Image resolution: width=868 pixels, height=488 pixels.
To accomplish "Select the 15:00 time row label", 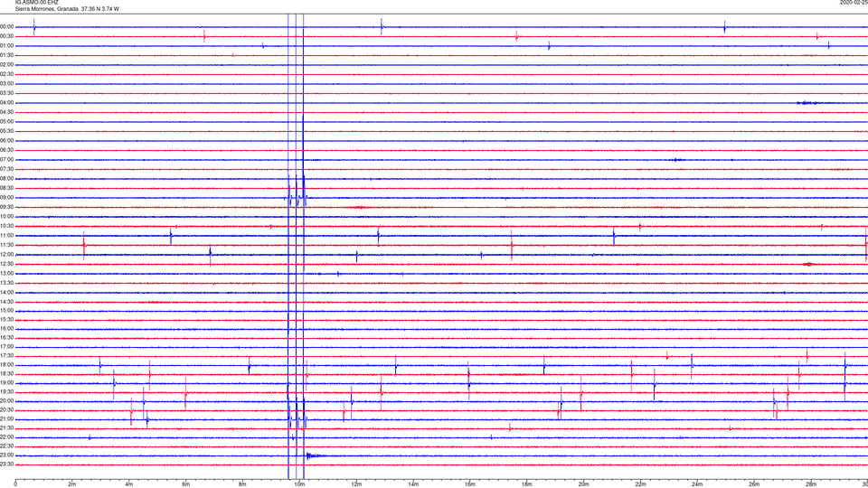I will pyautogui.click(x=7, y=311).
